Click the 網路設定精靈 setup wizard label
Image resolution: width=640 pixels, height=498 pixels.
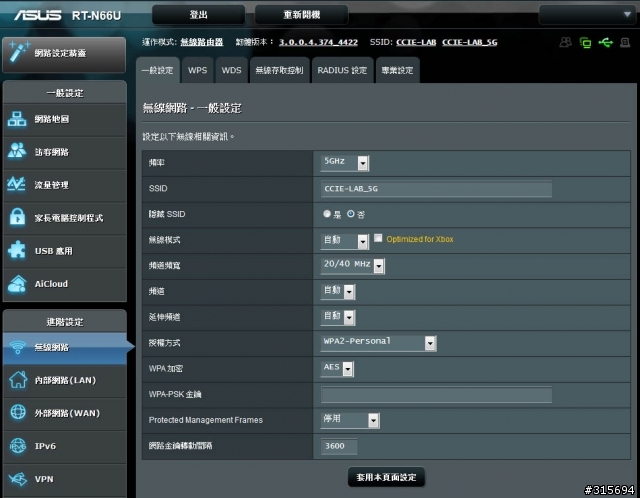[60, 53]
